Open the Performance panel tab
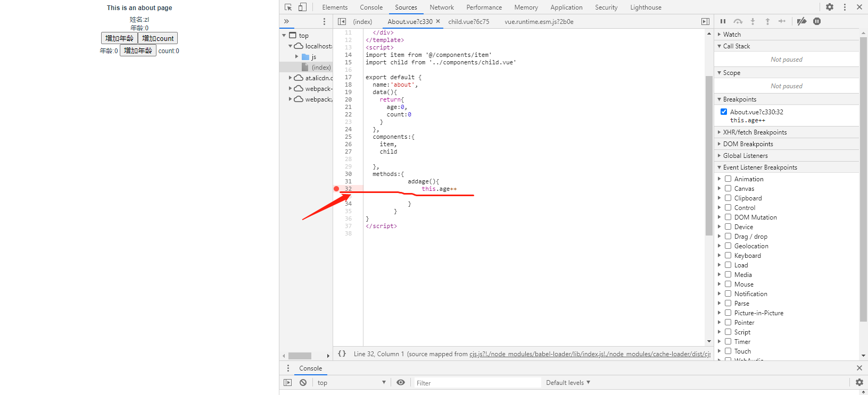The width and height of the screenshot is (868, 395). [x=484, y=7]
